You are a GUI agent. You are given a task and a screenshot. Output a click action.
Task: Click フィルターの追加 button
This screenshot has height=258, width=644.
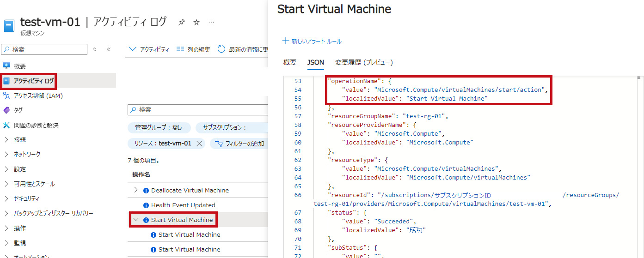[x=239, y=144]
